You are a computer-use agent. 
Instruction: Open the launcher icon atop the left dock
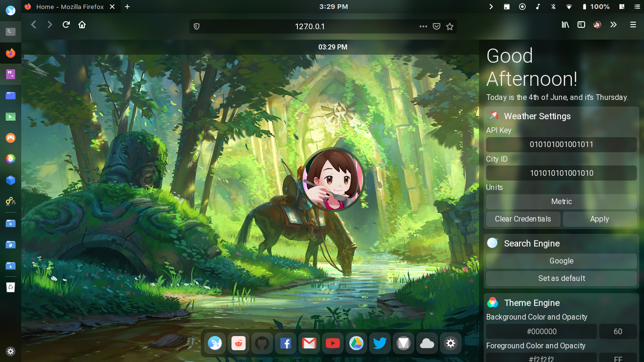[10, 10]
